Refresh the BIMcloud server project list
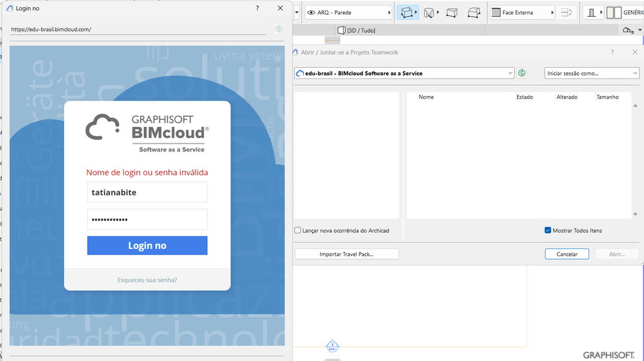The width and height of the screenshot is (644, 361). pyautogui.click(x=521, y=73)
